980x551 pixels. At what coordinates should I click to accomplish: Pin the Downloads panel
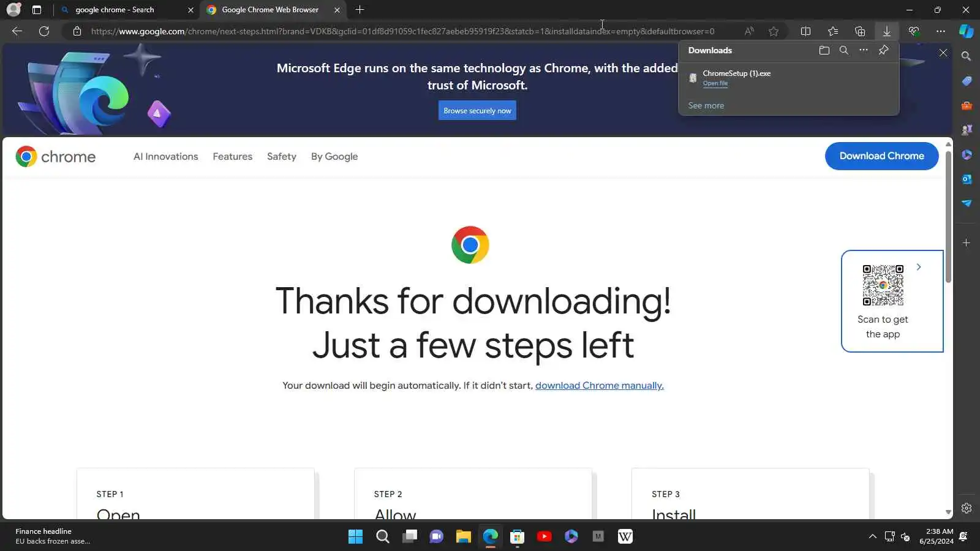(x=884, y=50)
